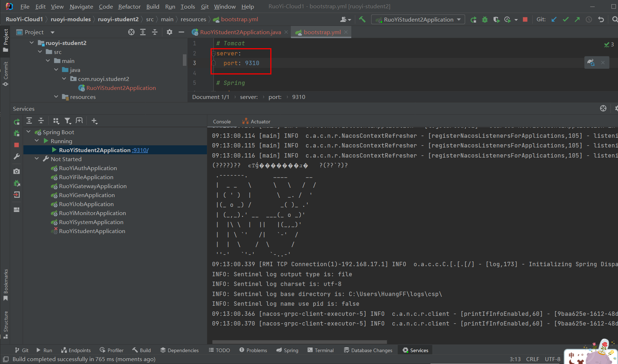Switch to RuoYiStudent2Application.java editor tab
Screen dimensions: 618x364
point(240,32)
